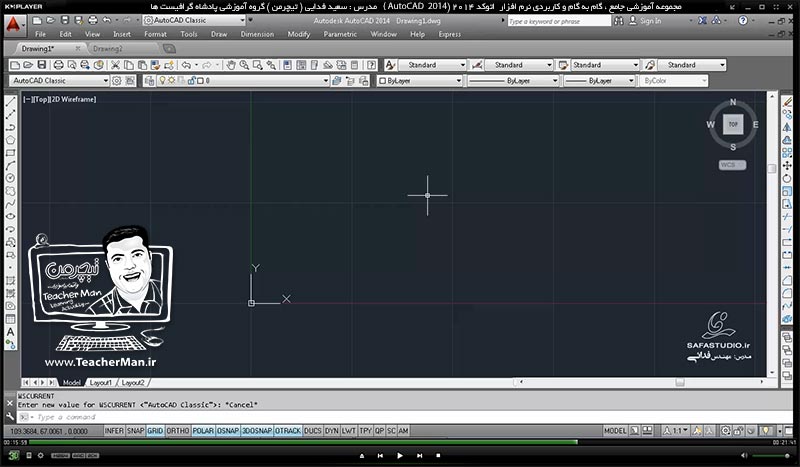Open the ByLayer color control dropdown
800x467 pixels.
(x=419, y=81)
